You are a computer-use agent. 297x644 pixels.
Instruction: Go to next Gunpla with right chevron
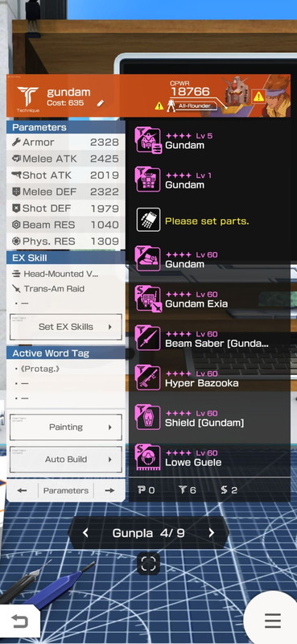(212, 533)
